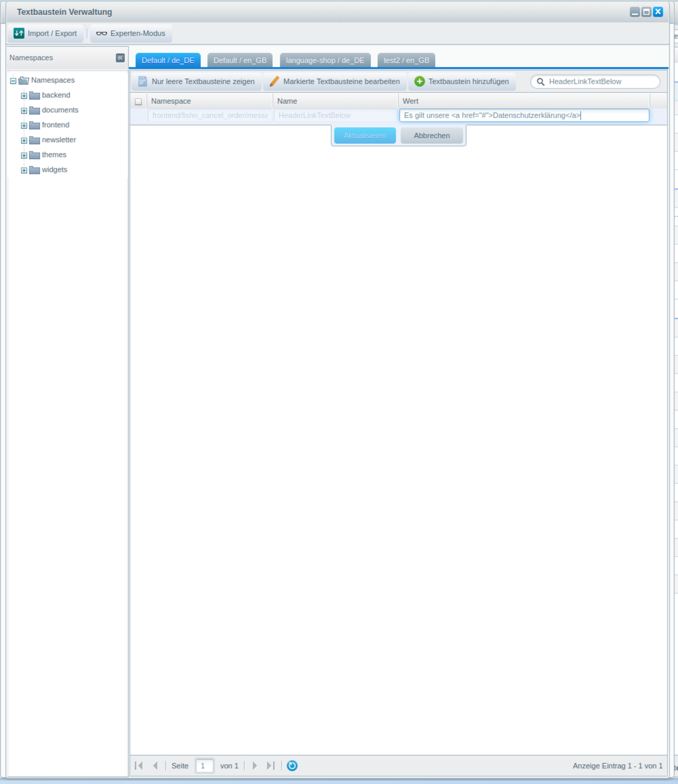The width and height of the screenshot is (678, 784).
Task: Click the search magnifier icon
Action: coord(541,82)
